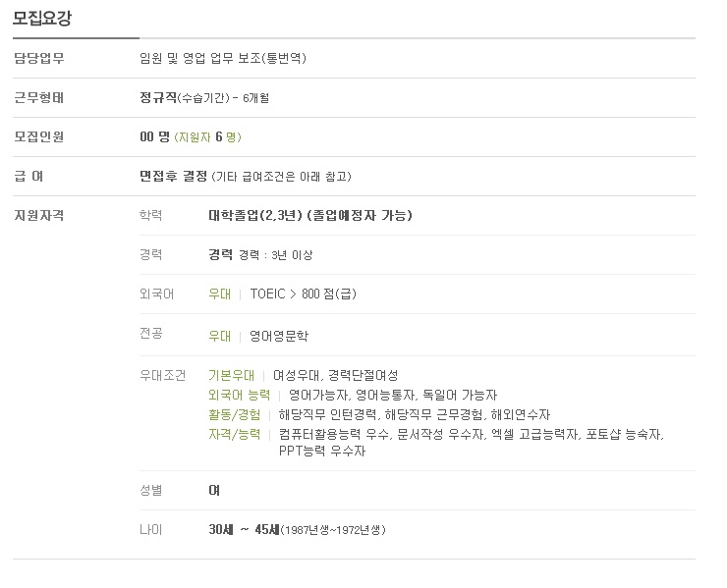Click the 30세 ~ 45세 age range

(x=244, y=530)
